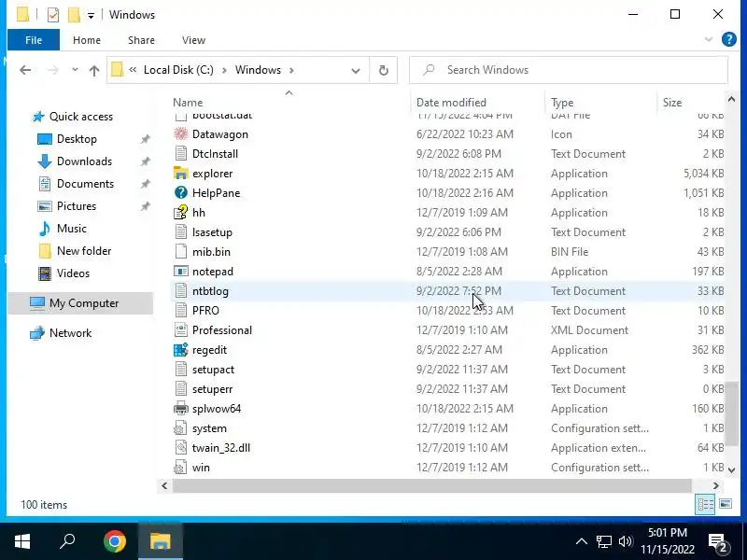Click New folder quick access toolbar icon

pos(74,15)
